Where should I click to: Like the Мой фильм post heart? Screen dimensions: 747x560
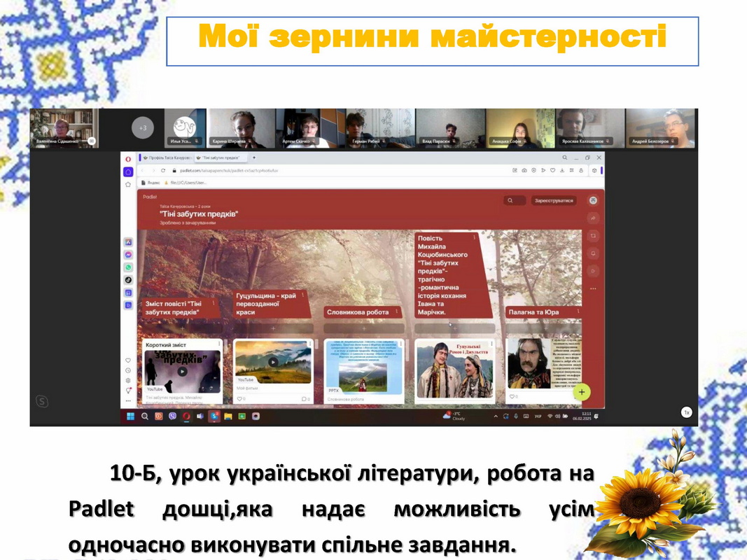(x=239, y=398)
